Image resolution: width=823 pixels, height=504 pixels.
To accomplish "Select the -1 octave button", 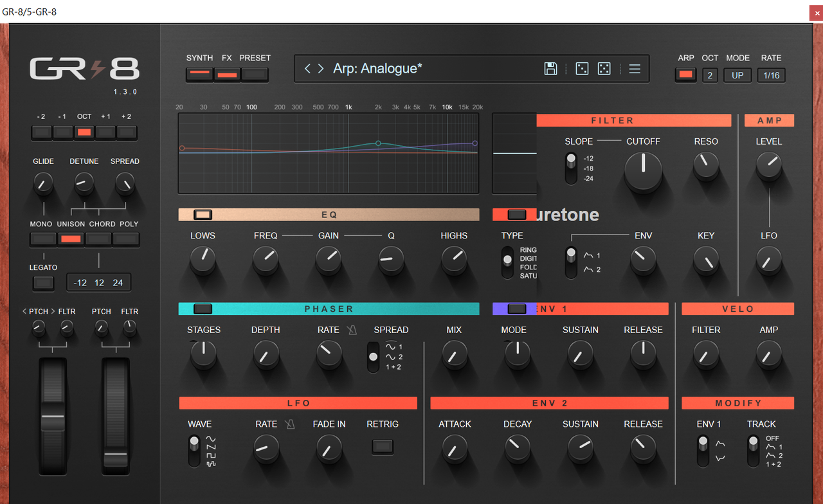I will 63,132.
